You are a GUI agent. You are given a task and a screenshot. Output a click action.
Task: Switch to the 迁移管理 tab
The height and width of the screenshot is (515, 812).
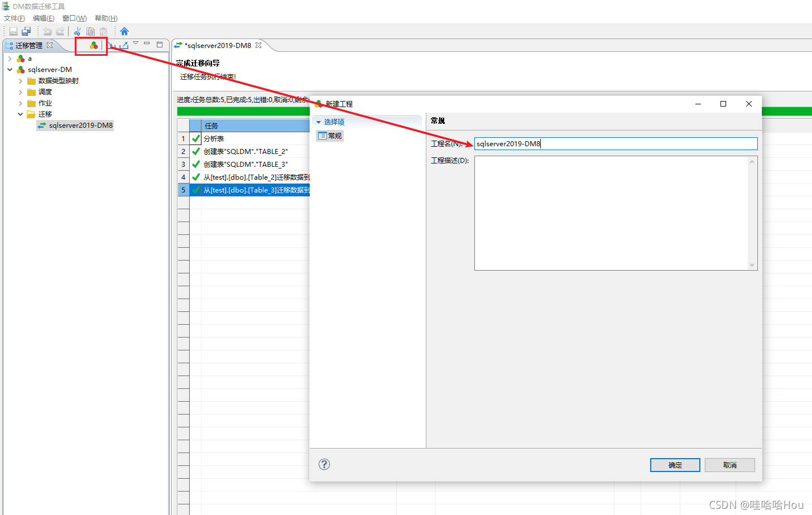tap(28, 45)
